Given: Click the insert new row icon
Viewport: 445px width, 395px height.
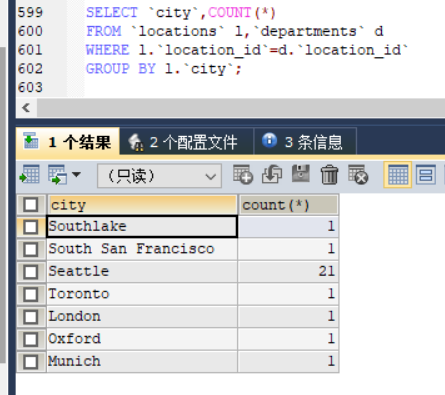Looking at the screenshot, I should pyautogui.click(x=243, y=174).
